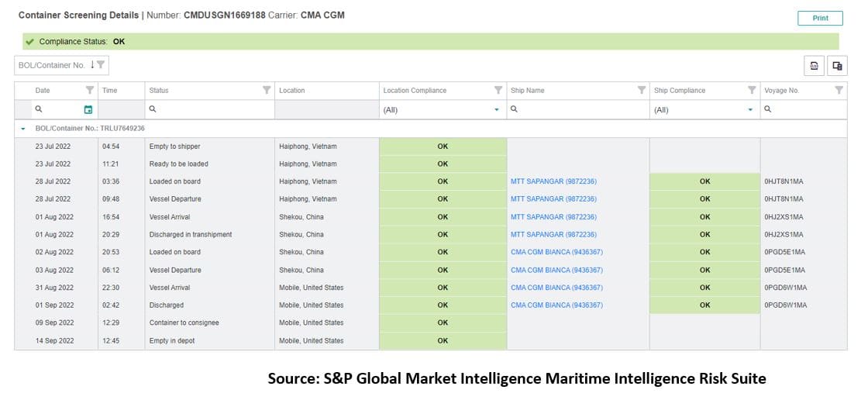The width and height of the screenshot is (868, 400).
Task: Click the column chooser icon
Action: [x=837, y=66]
